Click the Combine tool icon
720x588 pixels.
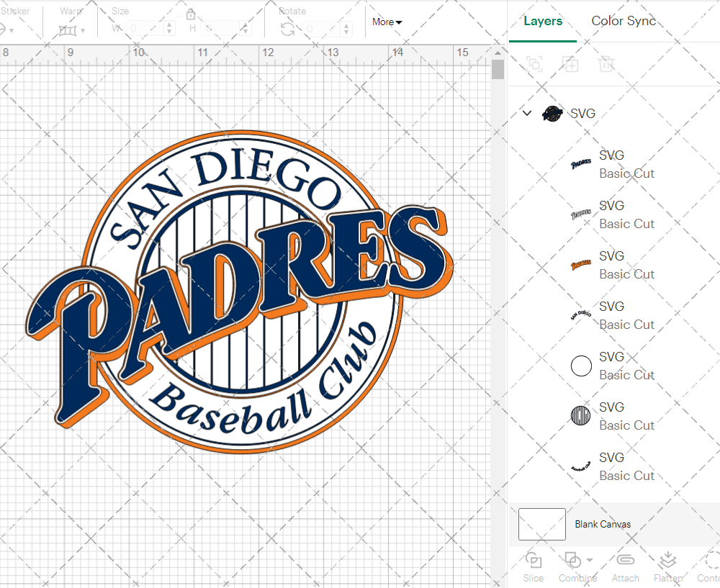click(573, 561)
